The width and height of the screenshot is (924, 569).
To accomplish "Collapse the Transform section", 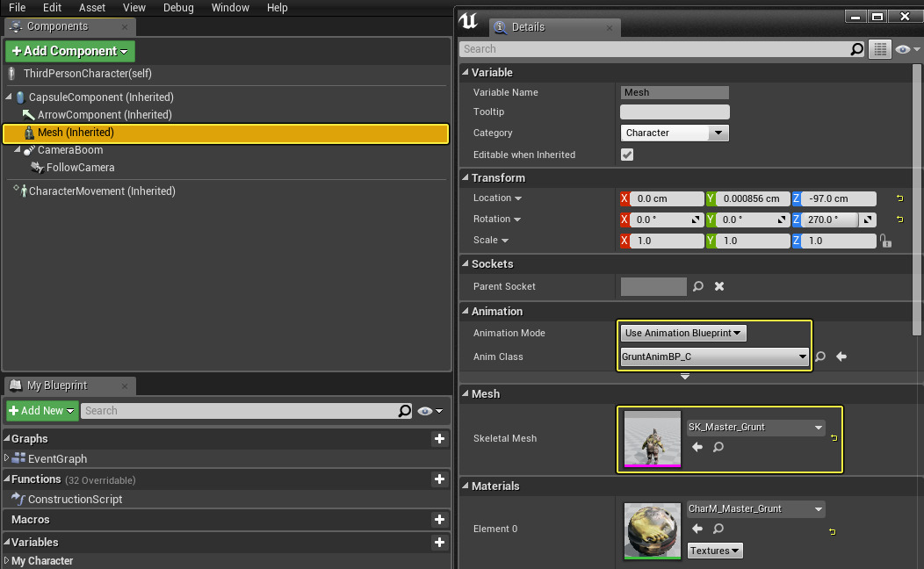I will pos(466,178).
